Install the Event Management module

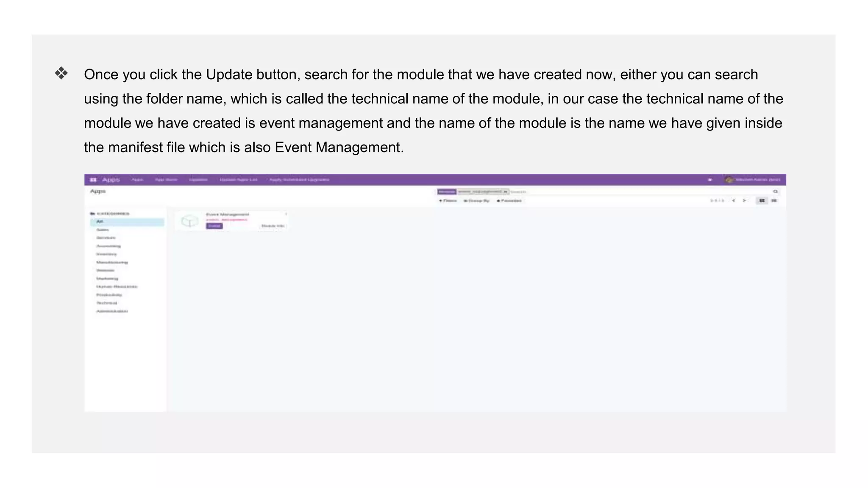point(214,226)
